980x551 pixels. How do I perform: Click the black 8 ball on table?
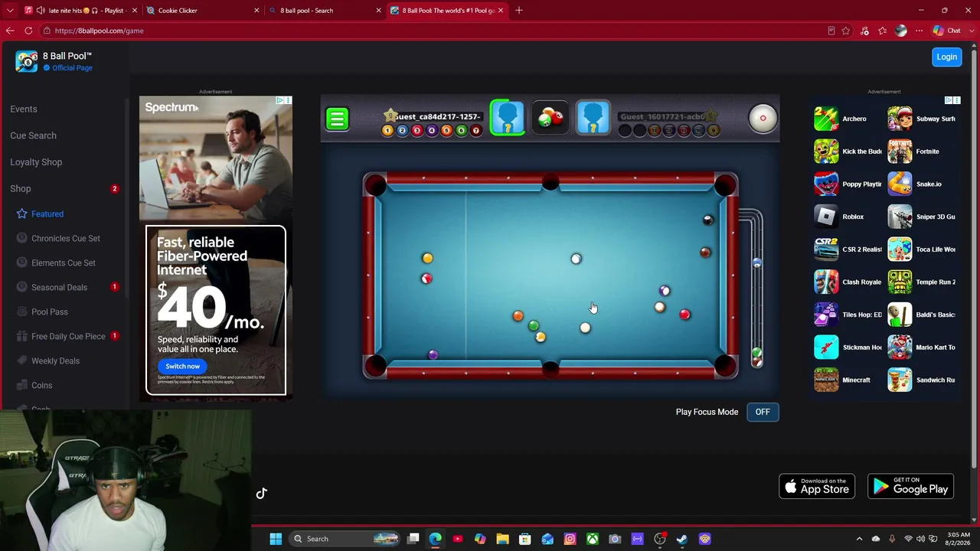[x=707, y=220]
